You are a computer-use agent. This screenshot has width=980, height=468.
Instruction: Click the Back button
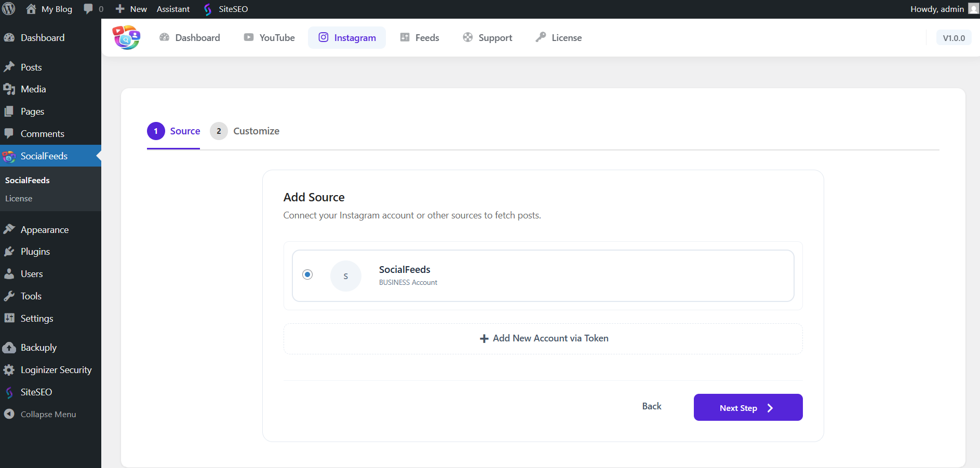(651, 406)
